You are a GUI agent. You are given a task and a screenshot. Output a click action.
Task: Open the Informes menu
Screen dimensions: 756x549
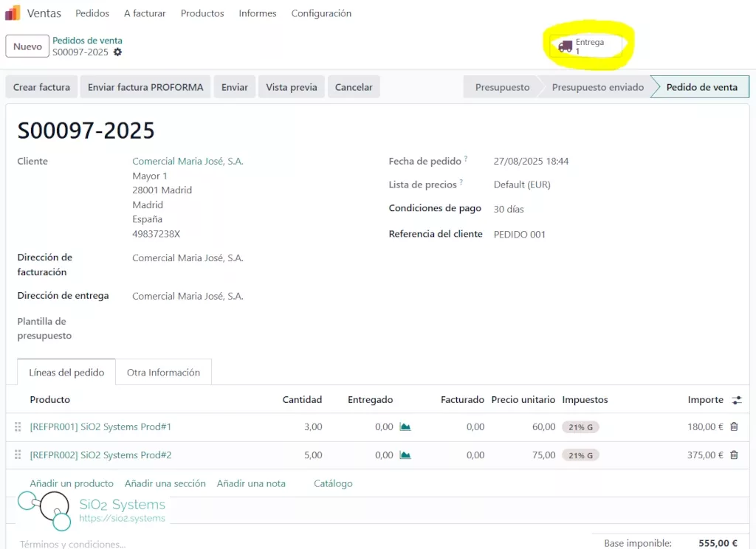pos(258,13)
